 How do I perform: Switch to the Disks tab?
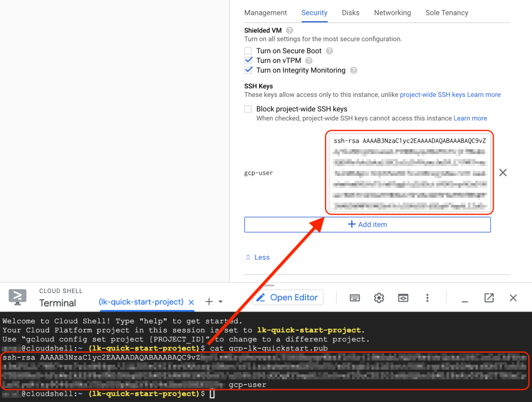(x=351, y=13)
